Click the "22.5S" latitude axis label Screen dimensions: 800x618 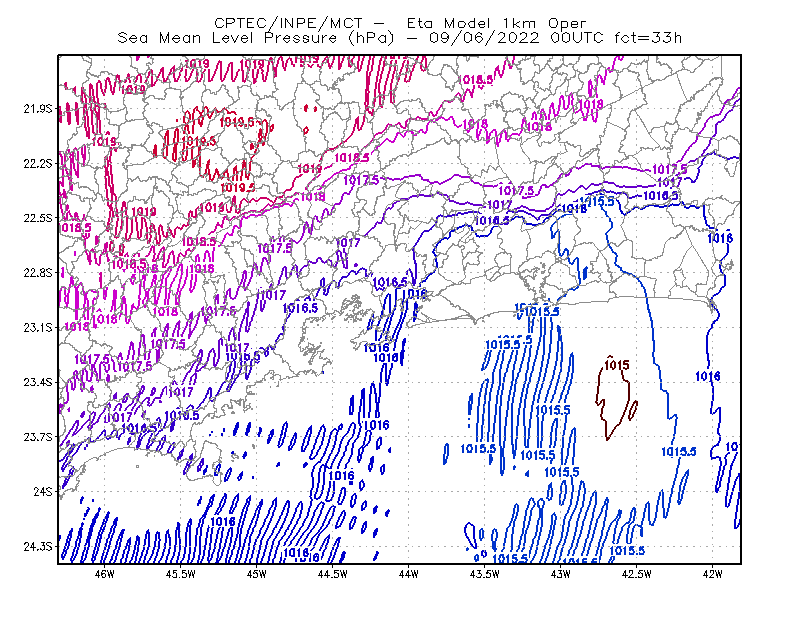[38, 218]
